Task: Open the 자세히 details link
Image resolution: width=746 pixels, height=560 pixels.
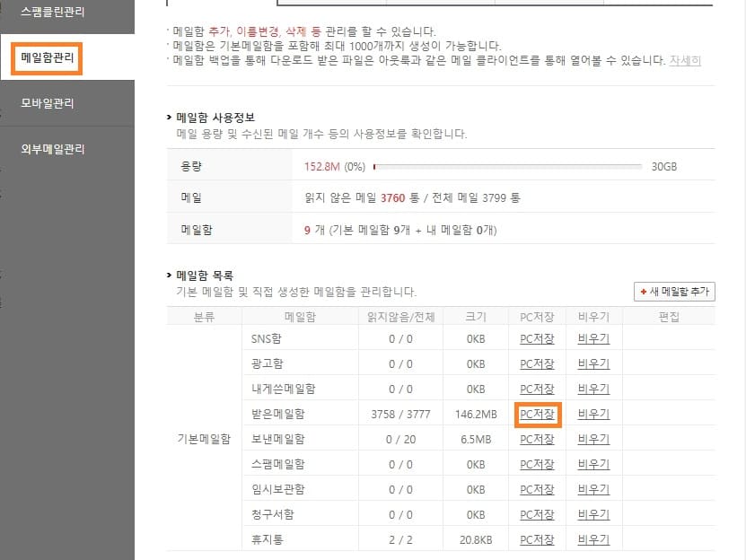Action: pyautogui.click(x=685, y=60)
